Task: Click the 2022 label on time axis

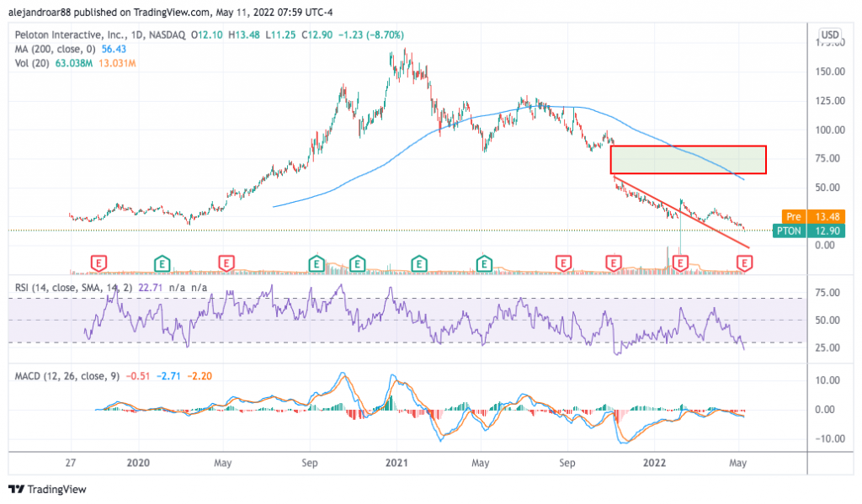Action: pyautogui.click(x=654, y=463)
